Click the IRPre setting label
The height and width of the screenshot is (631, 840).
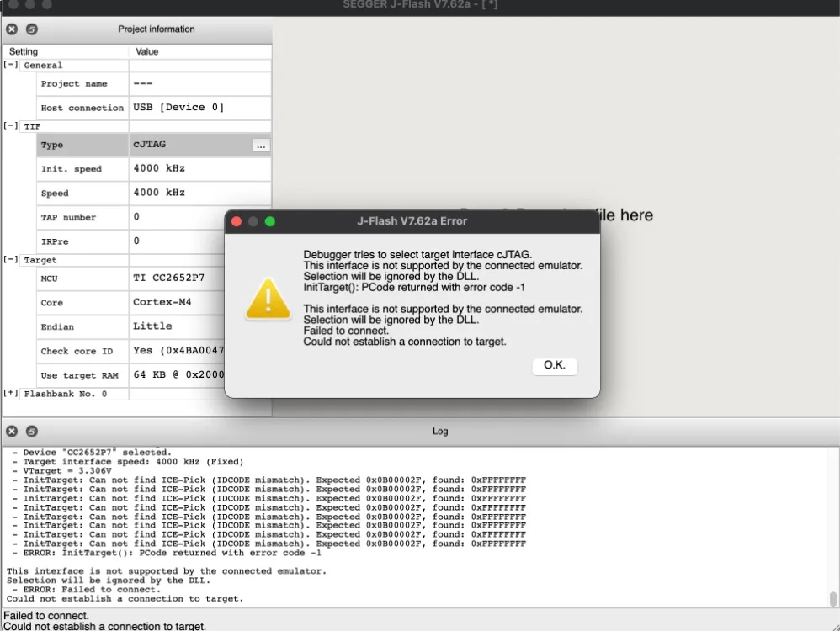55,241
